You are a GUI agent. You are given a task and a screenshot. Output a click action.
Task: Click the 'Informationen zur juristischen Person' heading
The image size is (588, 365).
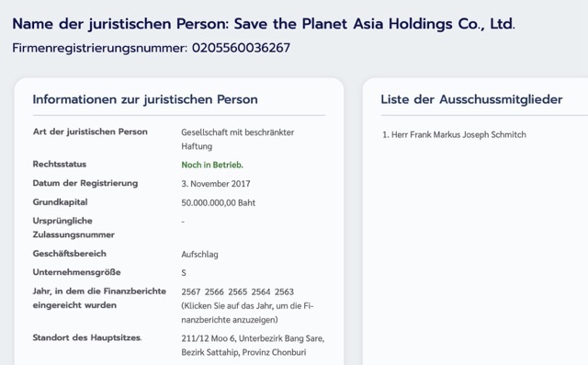145,99
